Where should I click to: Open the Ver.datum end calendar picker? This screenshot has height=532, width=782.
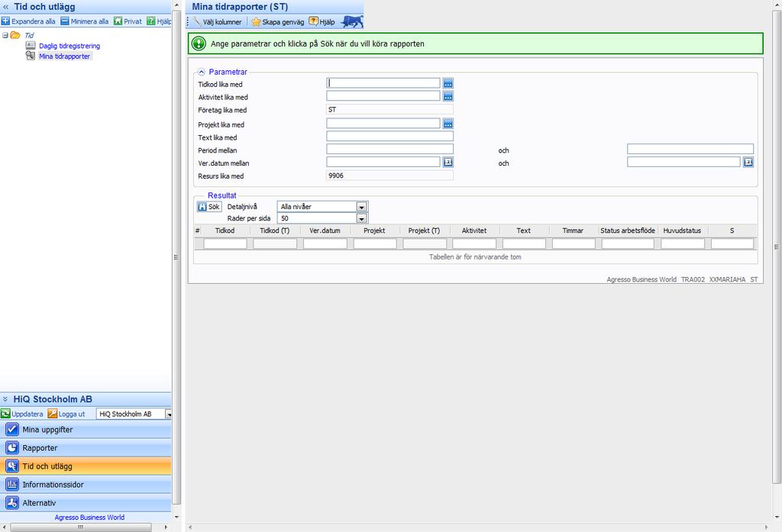(x=748, y=162)
